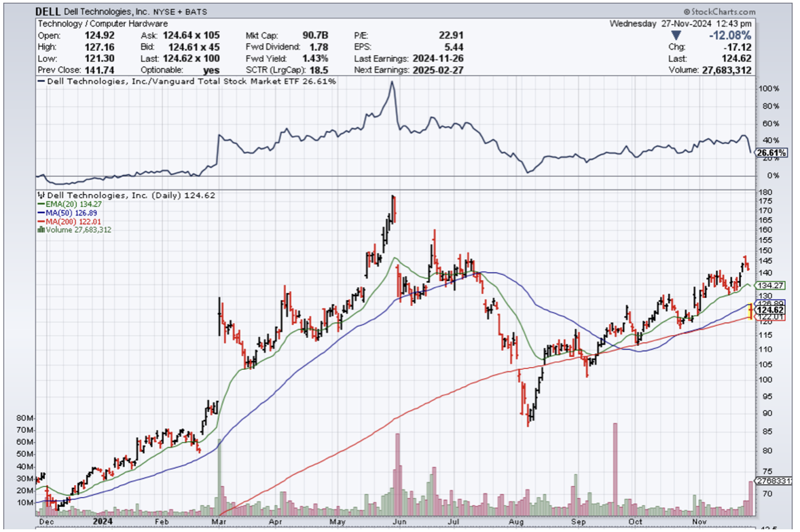
Task: Select the Low value 121.30
Action: (99, 58)
